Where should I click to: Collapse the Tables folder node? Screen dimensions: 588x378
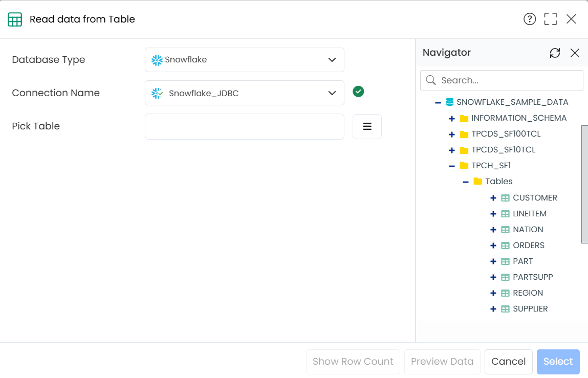[x=466, y=182]
